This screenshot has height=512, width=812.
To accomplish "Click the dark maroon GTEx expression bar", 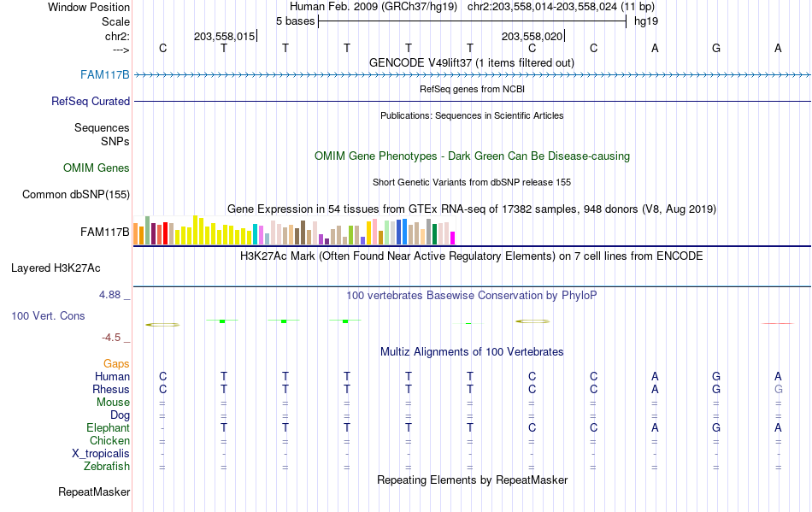I will coord(153,233).
